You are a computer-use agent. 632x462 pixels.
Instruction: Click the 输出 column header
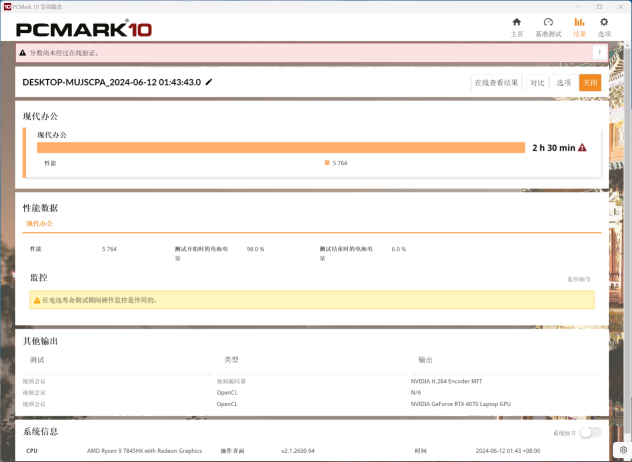tap(425, 360)
